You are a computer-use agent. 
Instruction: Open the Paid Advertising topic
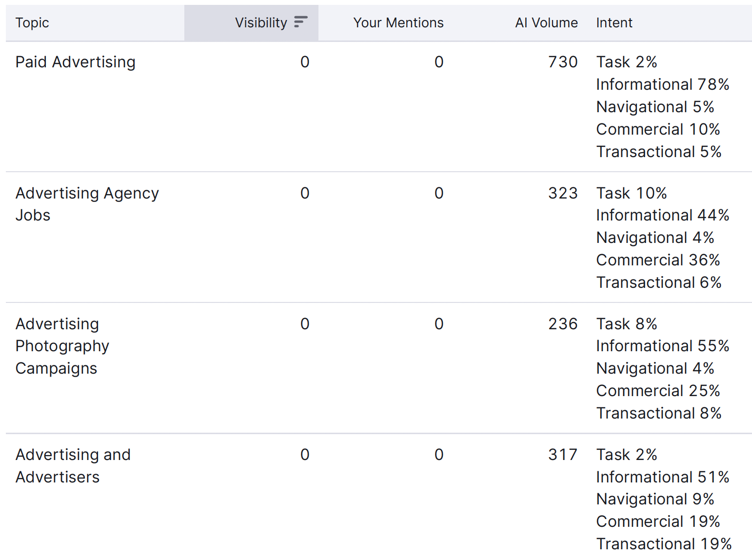click(76, 62)
